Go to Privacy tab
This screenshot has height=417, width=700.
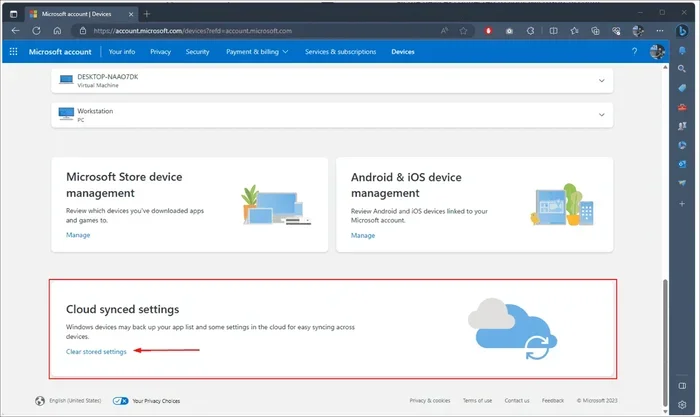tap(160, 52)
